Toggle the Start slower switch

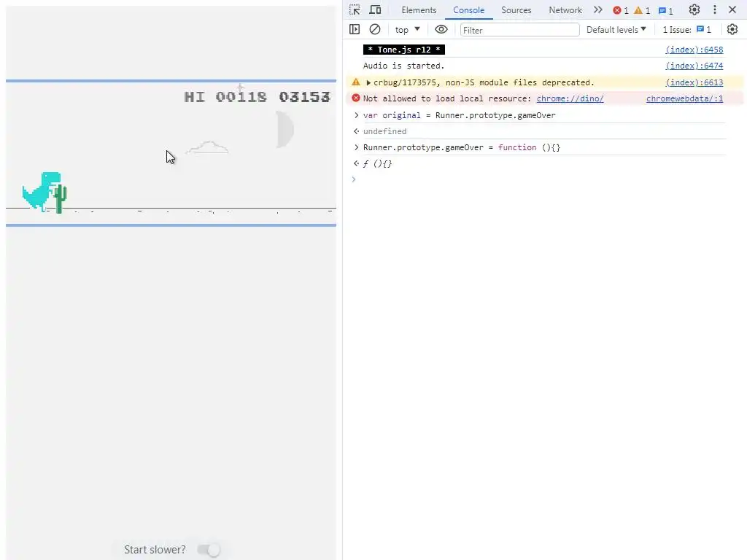point(209,550)
